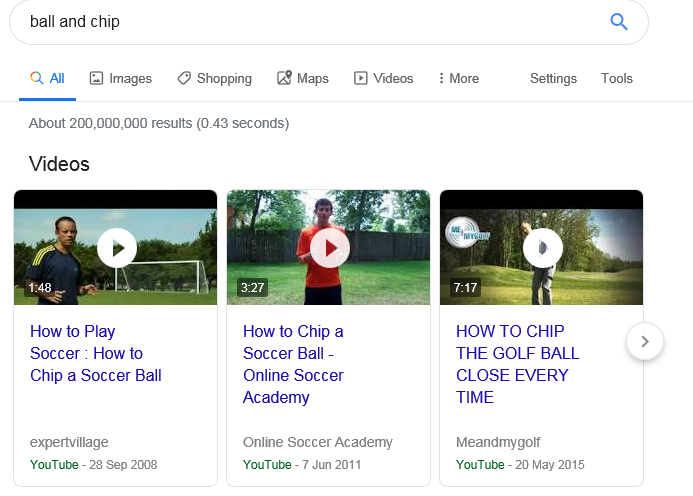Click the YouTube source dated 20 May 2015

tap(480, 465)
